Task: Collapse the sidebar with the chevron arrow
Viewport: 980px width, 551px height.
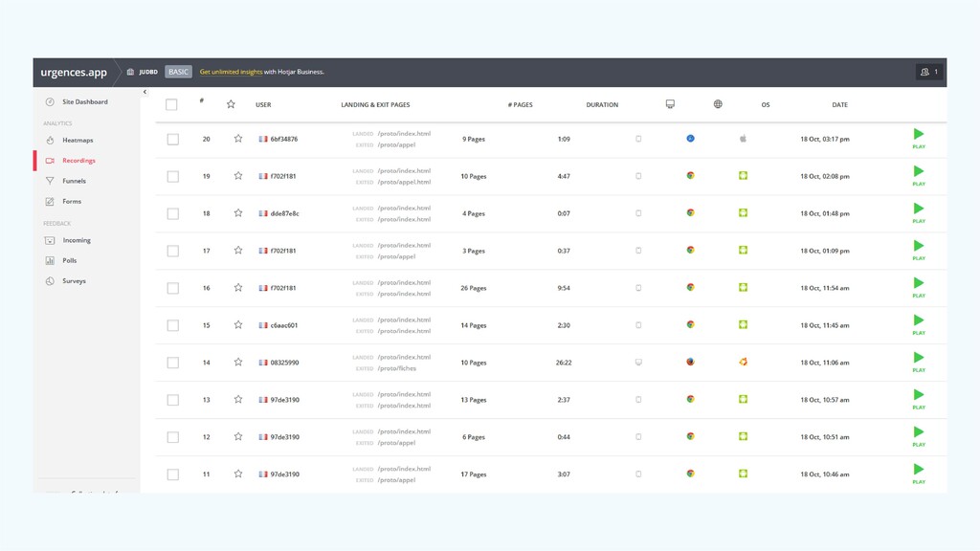Action: click(145, 92)
